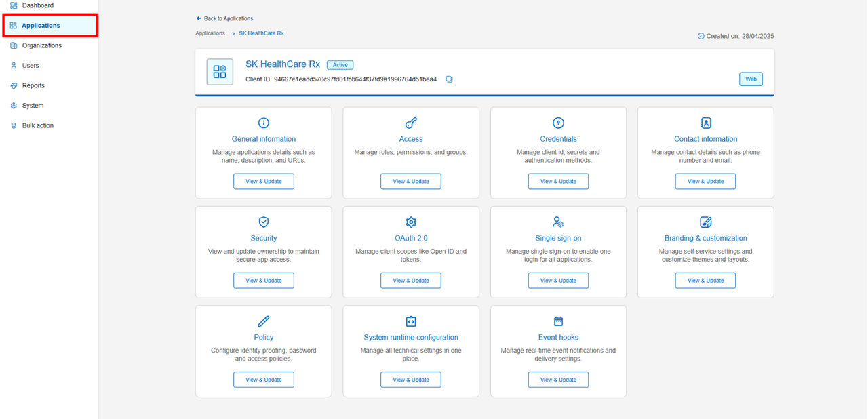The width and height of the screenshot is (868, 419).
Task: Click View & Update under Credentials
Action: 558,181
